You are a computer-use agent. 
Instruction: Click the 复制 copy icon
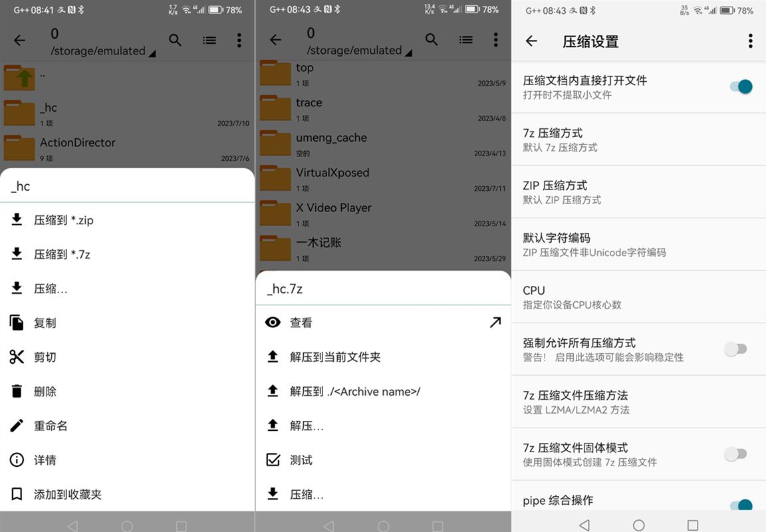(x=17, y=323)
